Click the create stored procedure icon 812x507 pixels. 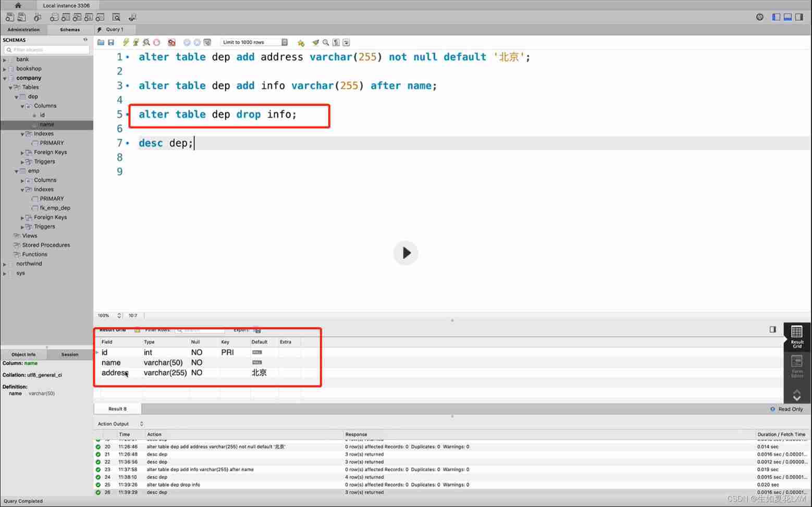click(x=89, y=17)
